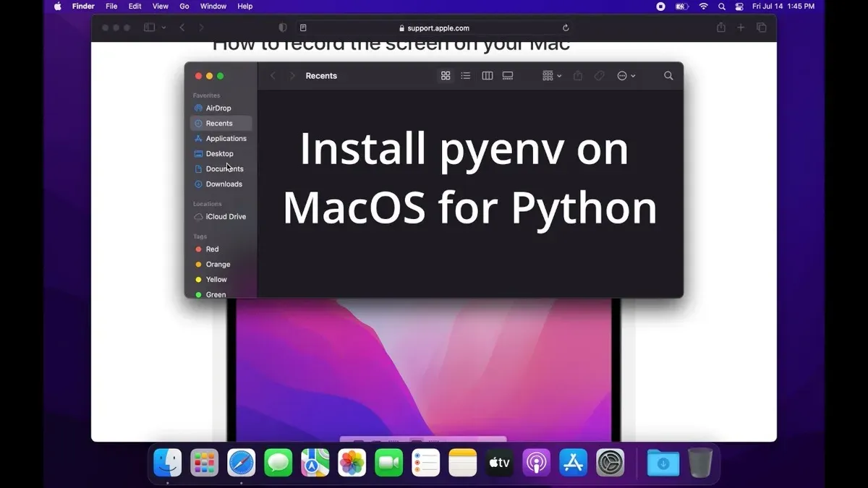This screenshot has height=488, width=868.
Task: Show Safari tab overview
Action: click(x=762, y=27)
